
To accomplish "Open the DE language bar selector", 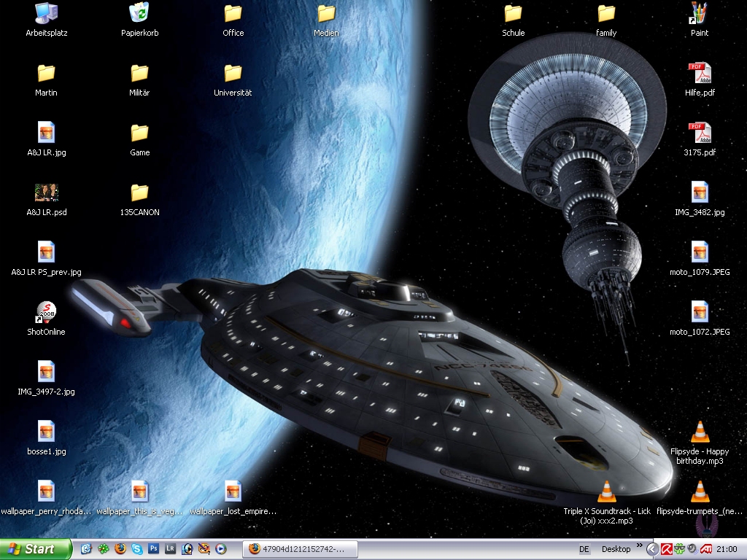I will tap(584, 549).
